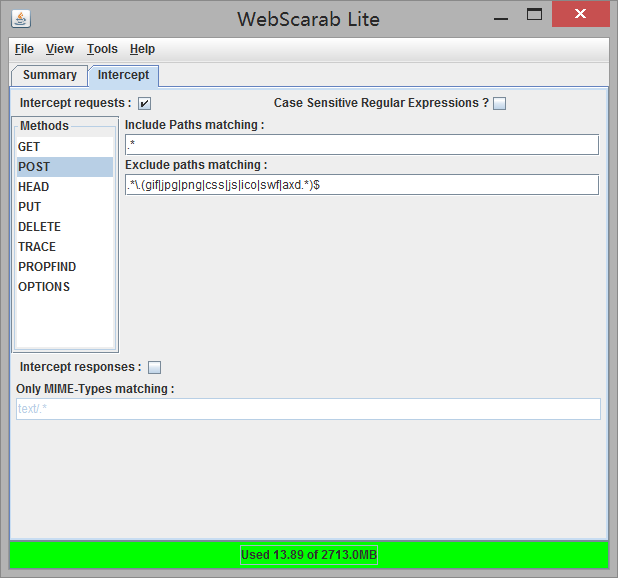The image size is (618, 578).
Task: Select PUT in the Methods list
Action: coord(65,207)
